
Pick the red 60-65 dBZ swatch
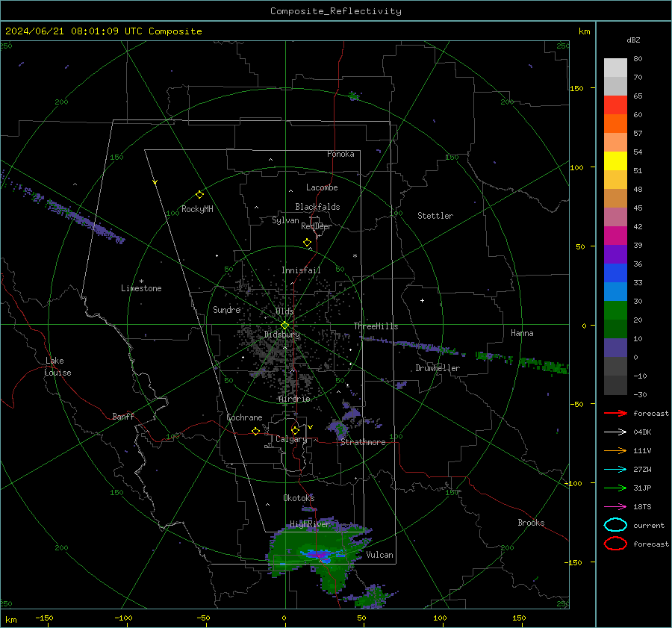click(615, 105)
